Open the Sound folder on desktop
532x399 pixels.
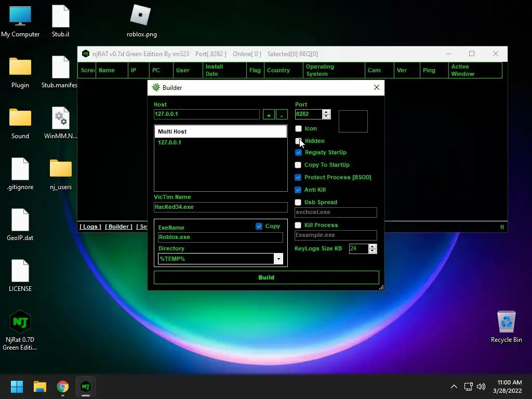click(x=20, y=123)
